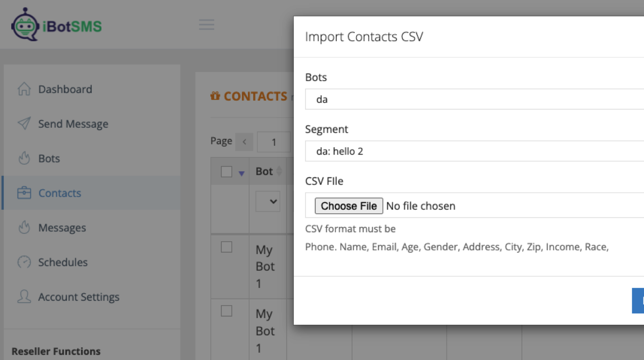Image resolution: width=644 pixels, height=360 pixels.
Task: Check the first My Bot 1 row checkbox
Action: coord(226,247)
